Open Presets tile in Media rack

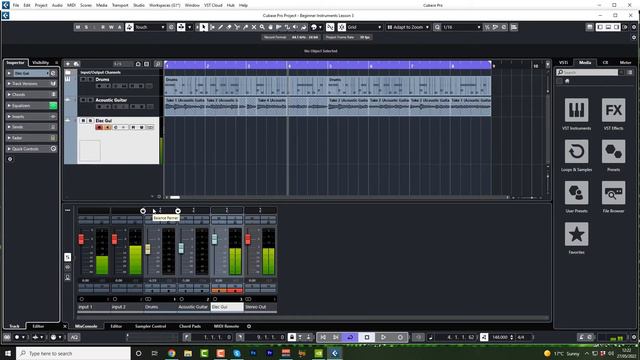(x=613, y=151)
